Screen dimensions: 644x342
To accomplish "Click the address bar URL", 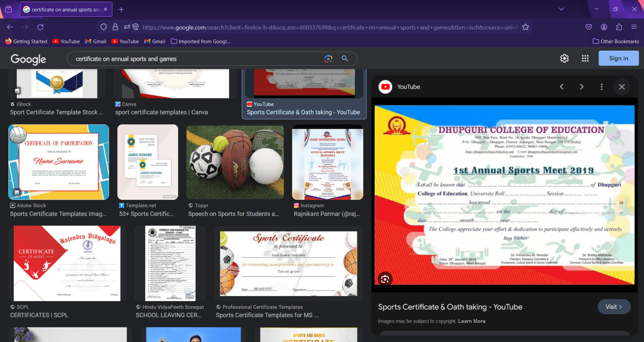I will pyautogui.click(x=330, y=27).
